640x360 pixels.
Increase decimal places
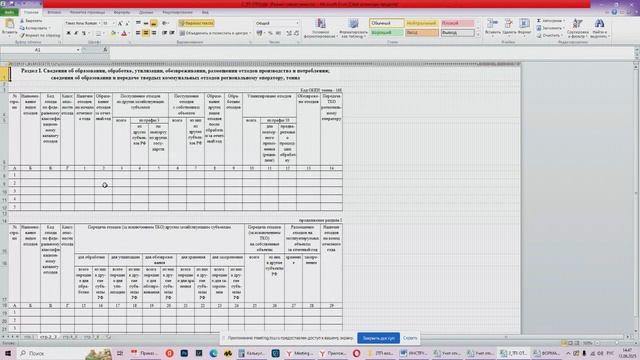click(289, 33)
